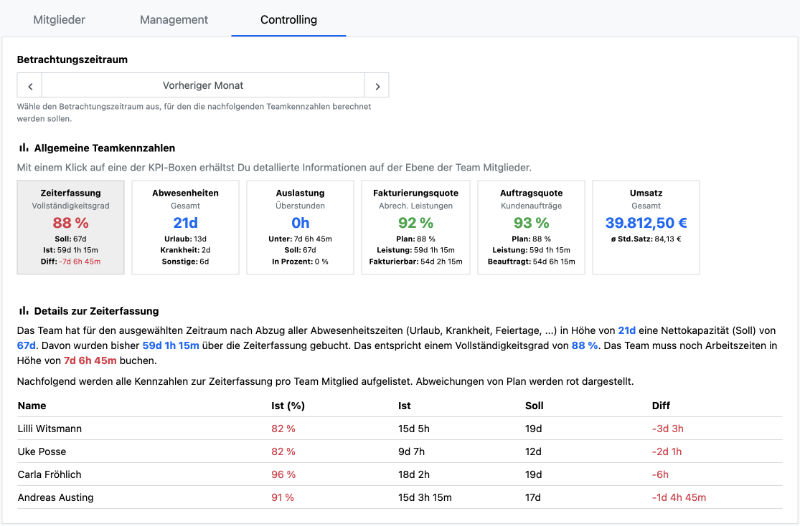Screen dimensions: 800x526
Task: Show Fakturierungsquote KPI details
Action: pyautogui.click(x=415, y=227)
